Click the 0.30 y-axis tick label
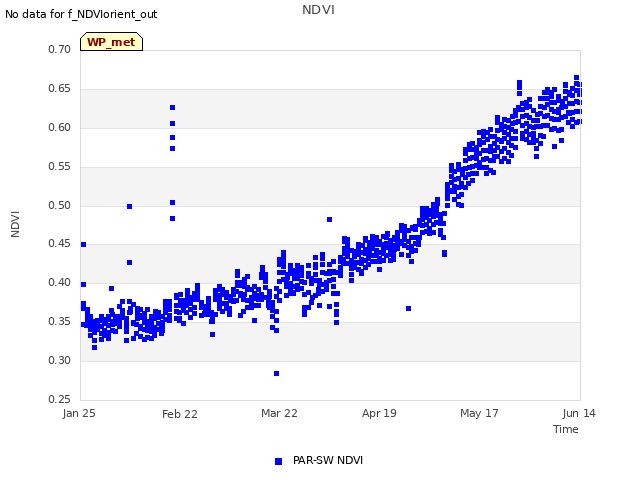The height and width of the screenshot is (480, 640). point(60,360)
